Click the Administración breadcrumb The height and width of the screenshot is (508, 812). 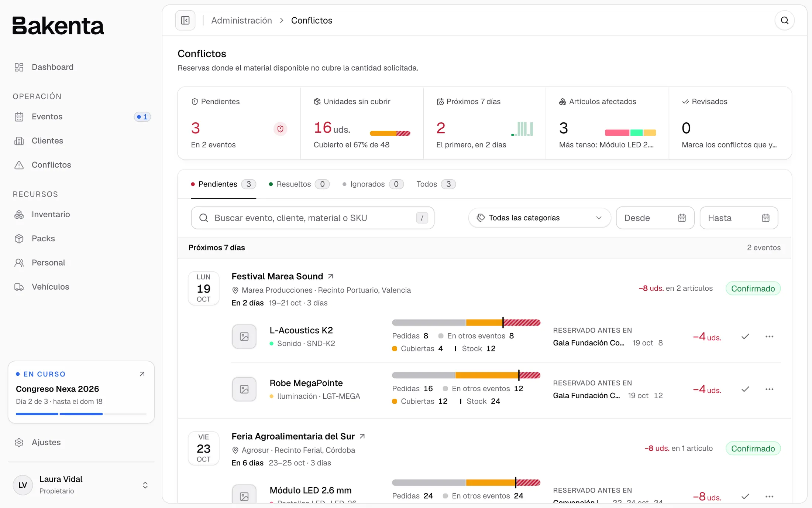click(241, 20)
